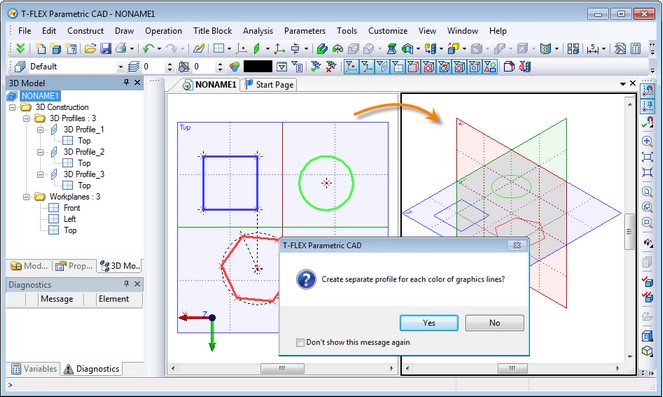Screen dimensions: 663x397
Task: Click the Open folder icon in toolbar
Action: pos(90,49)
